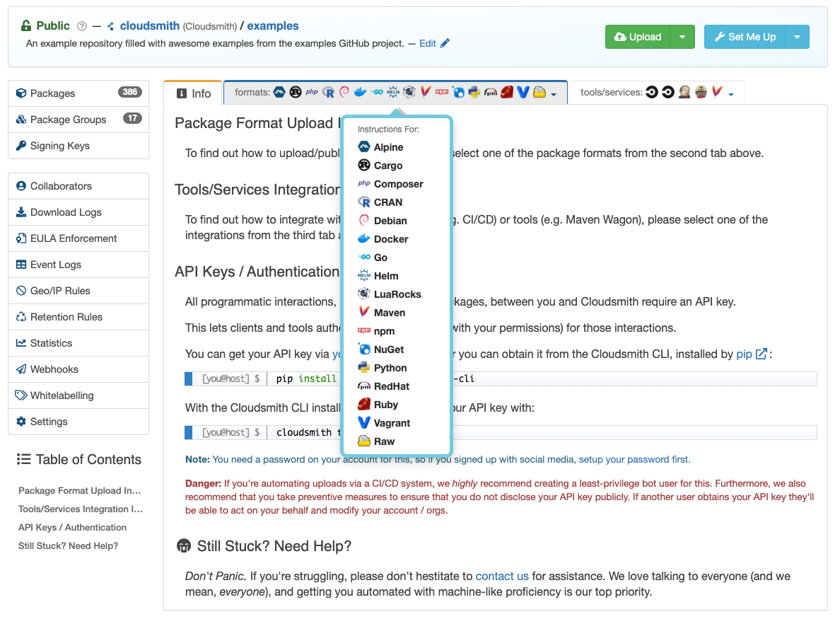
Task: Open the examples repository link
Action: point(273,25)
